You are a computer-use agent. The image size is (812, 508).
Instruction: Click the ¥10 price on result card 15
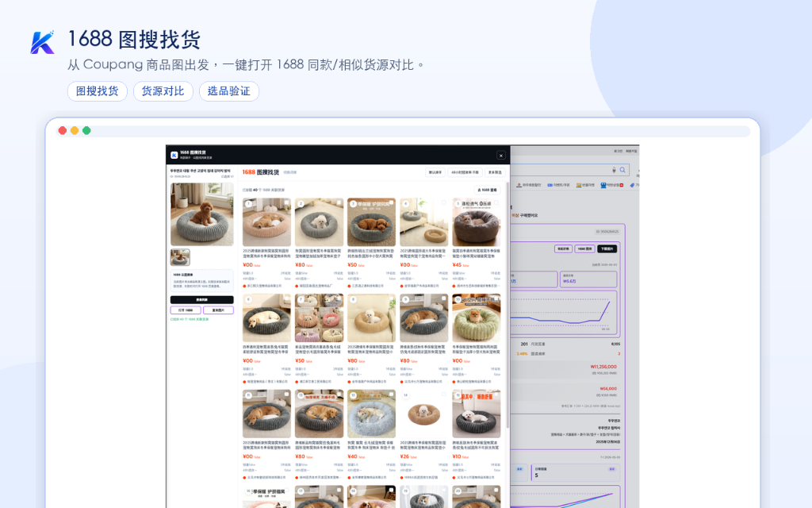(x=458, y=456)
